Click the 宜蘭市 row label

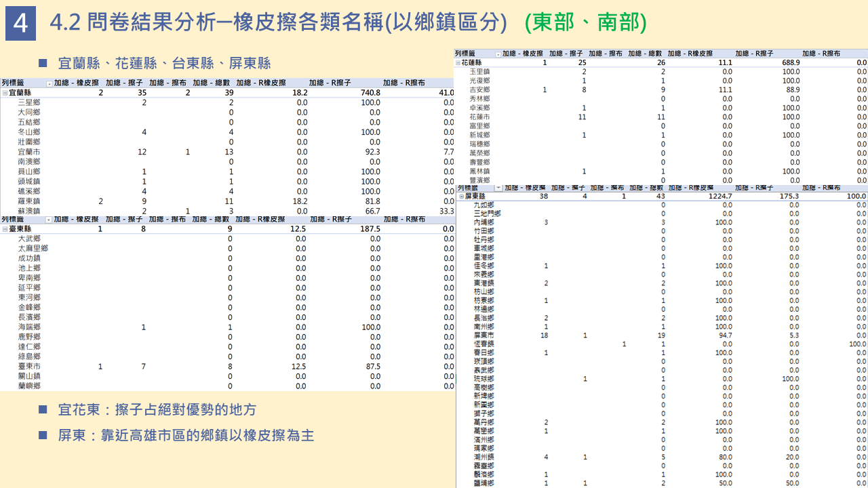coord(29,152)
